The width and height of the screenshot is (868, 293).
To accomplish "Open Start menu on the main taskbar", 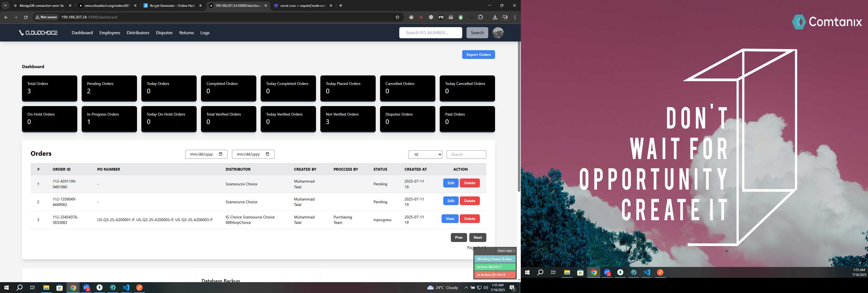I will pyautogui.click(x=6, y=288).
